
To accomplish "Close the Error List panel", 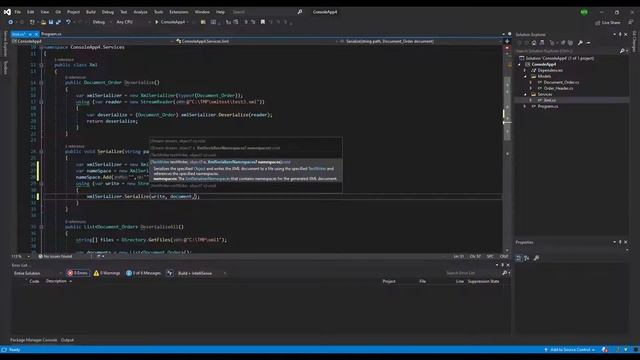I will (508, 265).
